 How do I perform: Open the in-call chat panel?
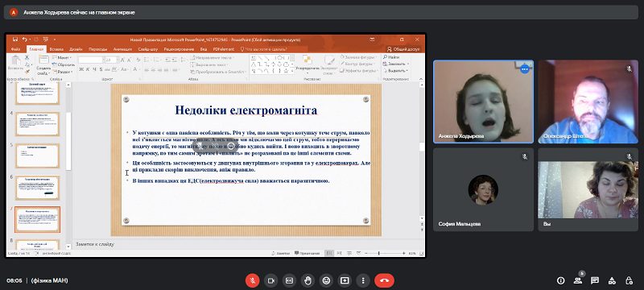pyautogui.click(x=594, y=280)
